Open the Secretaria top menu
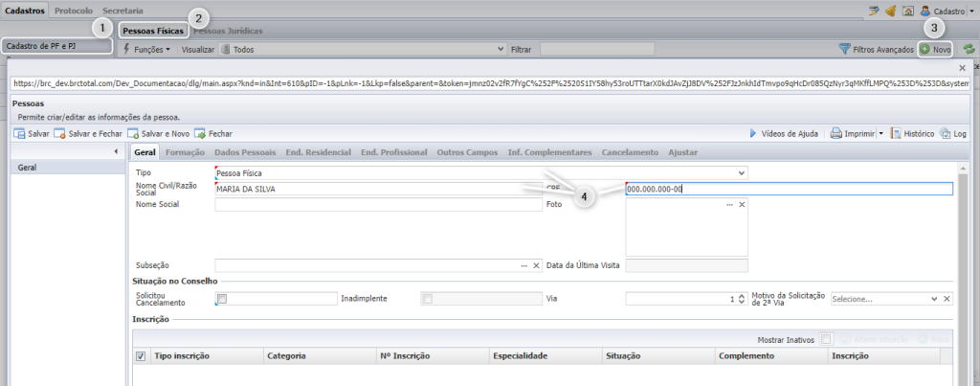980x386 pixels. 122,11
